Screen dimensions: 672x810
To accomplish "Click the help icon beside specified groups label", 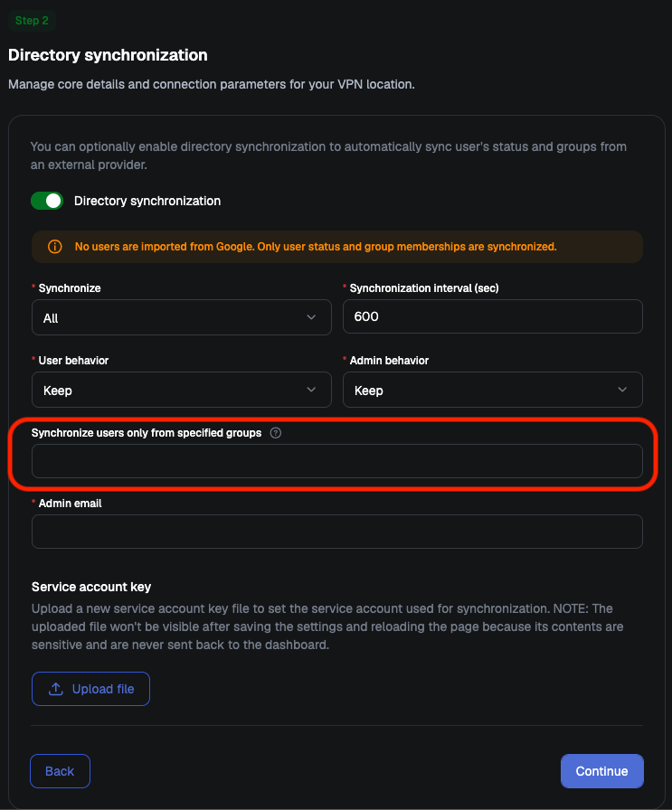I will 276,433.
